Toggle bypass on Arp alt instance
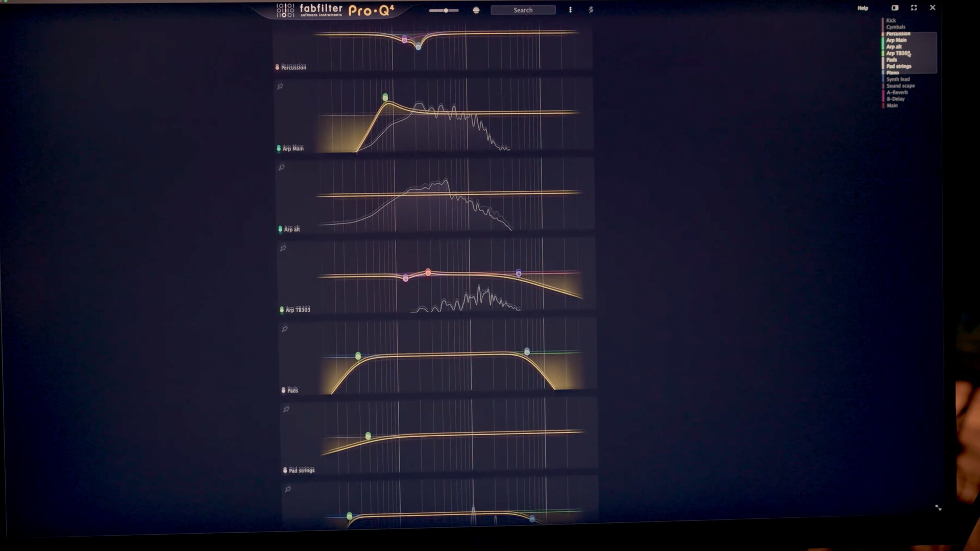 point(280,229)
